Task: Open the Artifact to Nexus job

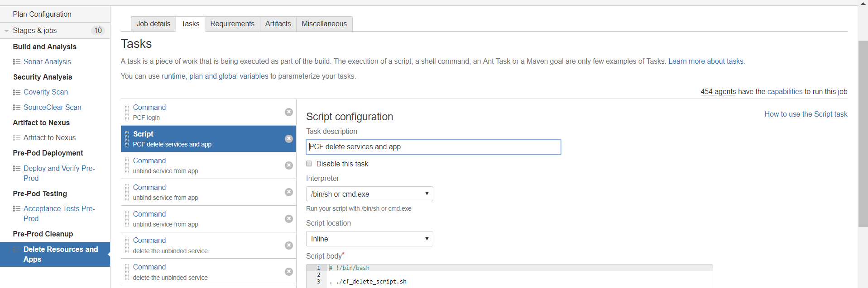Action: [x=49, y=138]
